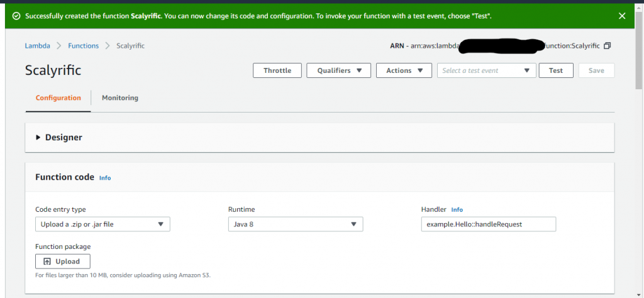Open the Actions dropdown menu
Image resolution: width=644 pixels, height=298 pixels.
click(x=404, y=70)
